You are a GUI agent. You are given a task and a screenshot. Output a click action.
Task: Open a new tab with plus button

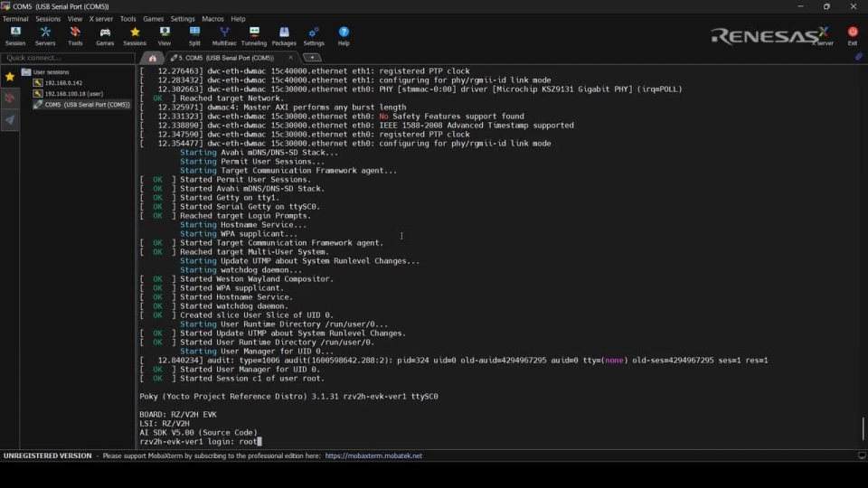click(x=312, y=58)
